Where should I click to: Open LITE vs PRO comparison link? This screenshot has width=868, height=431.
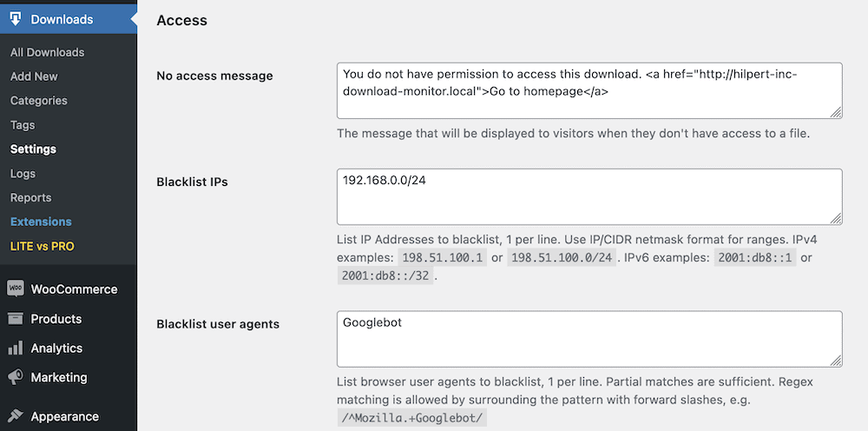pyautogui.click(x=42, y=246)
